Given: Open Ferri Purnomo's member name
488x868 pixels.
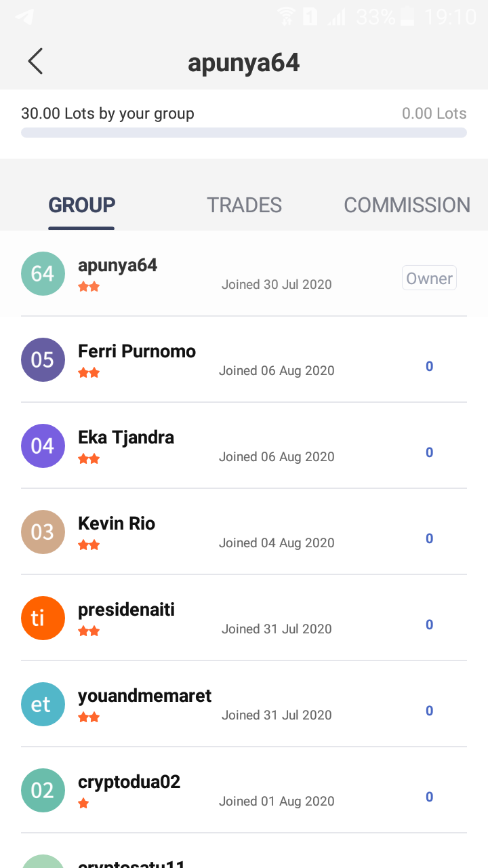Looking at the screenshot, I should 137,351.
